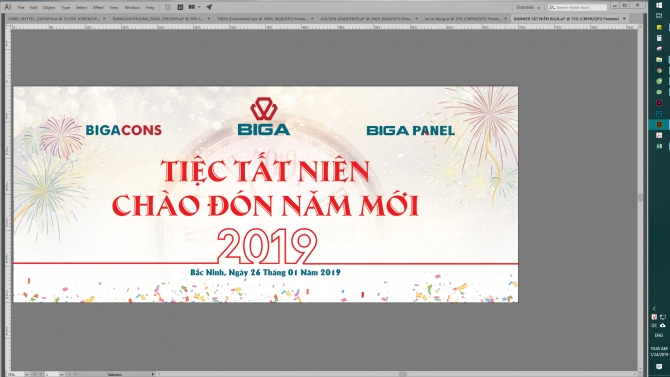Switch to the GOLDEN GRADIENTS.ai tab

366,19
